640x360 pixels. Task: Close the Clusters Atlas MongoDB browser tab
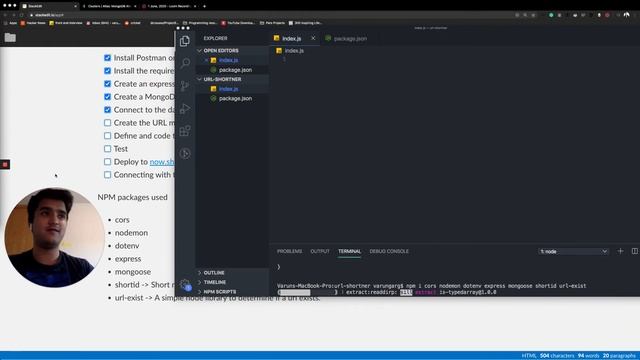(x=135, y=6)
